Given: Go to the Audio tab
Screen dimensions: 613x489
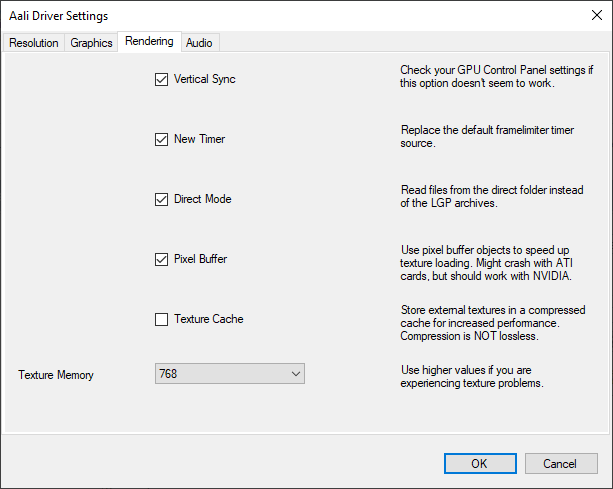Looking at the screenshot, I should tap(199, 43).
